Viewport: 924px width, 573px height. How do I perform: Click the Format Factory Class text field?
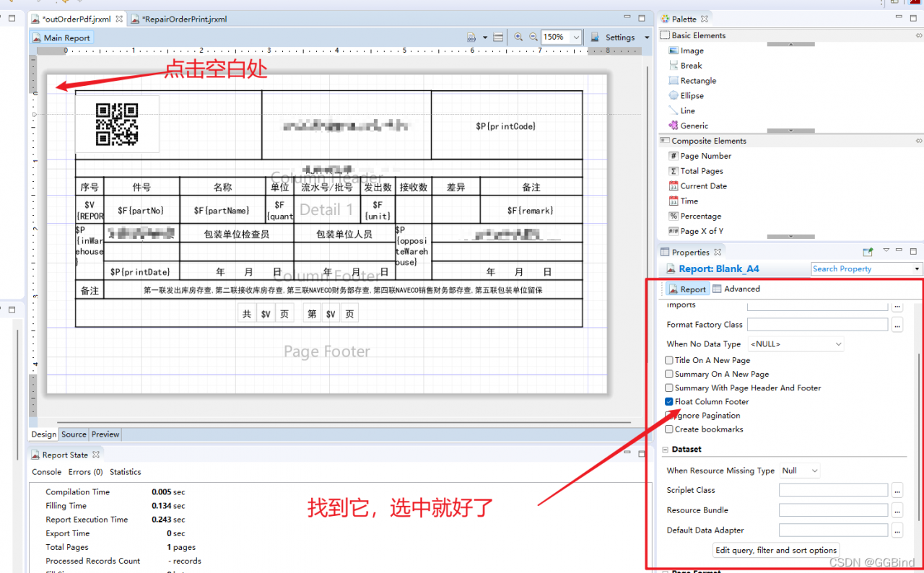(818, 325)
